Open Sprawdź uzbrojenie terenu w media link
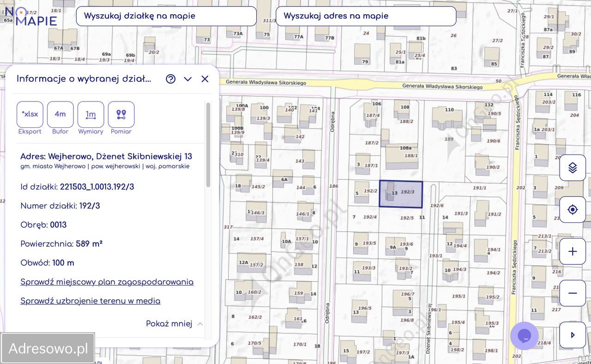591x364 pixels. (x=90, y=301)
